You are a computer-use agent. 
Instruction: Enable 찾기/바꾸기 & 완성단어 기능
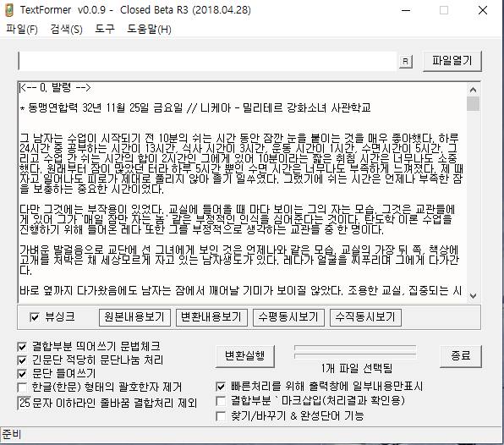[x=221, y=416]
